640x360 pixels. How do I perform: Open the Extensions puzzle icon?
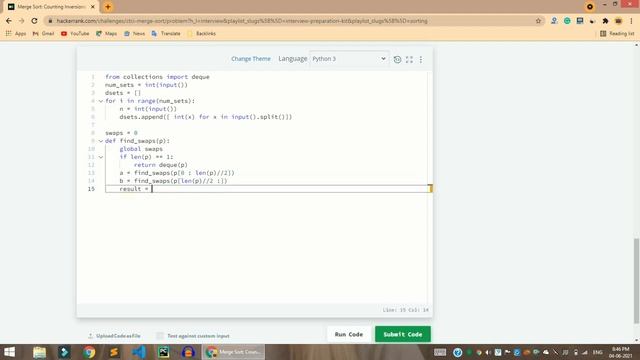click(605, 21)
